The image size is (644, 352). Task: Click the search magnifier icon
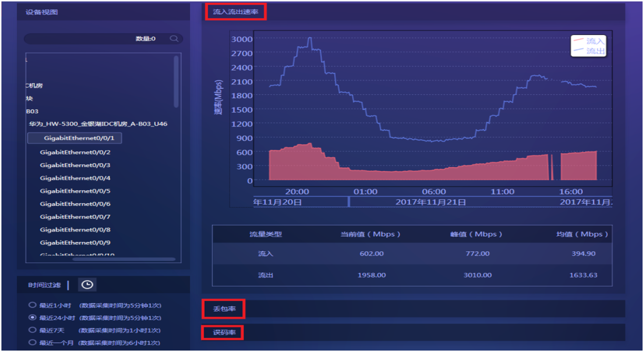click(174, 38)
